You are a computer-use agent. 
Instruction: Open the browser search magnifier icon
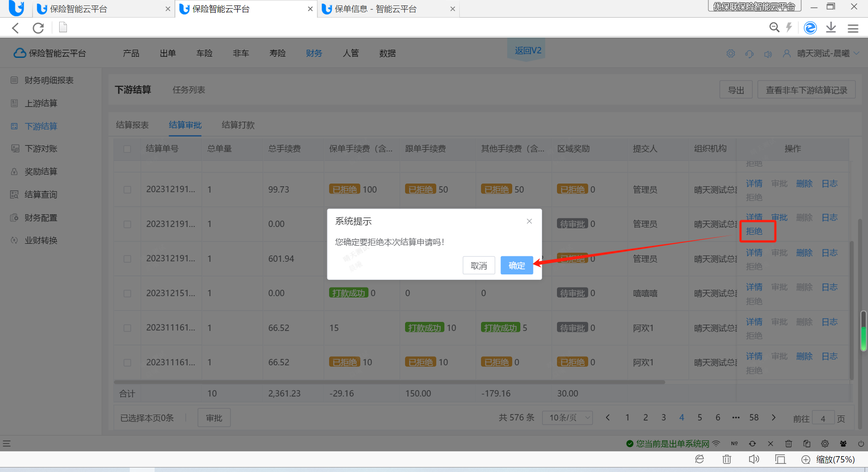pyautogui.click(x=774, y=28)
